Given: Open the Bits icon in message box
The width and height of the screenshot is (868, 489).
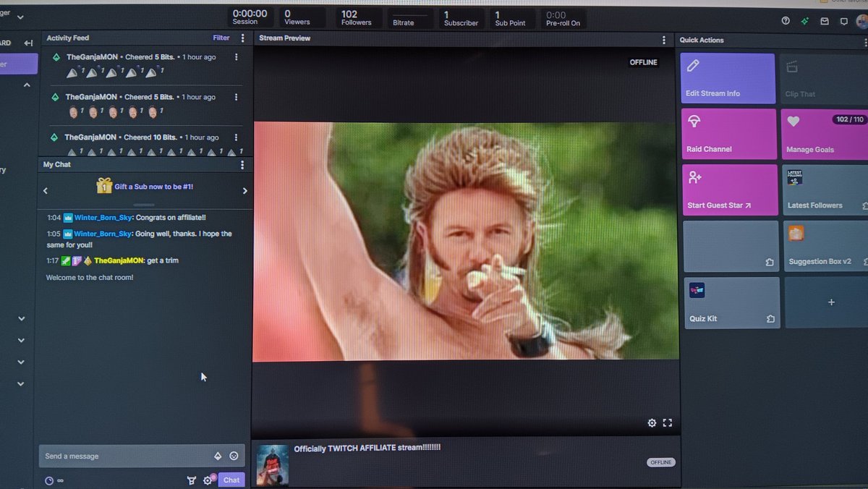Looking at the screenshot, I should (218, 456).
